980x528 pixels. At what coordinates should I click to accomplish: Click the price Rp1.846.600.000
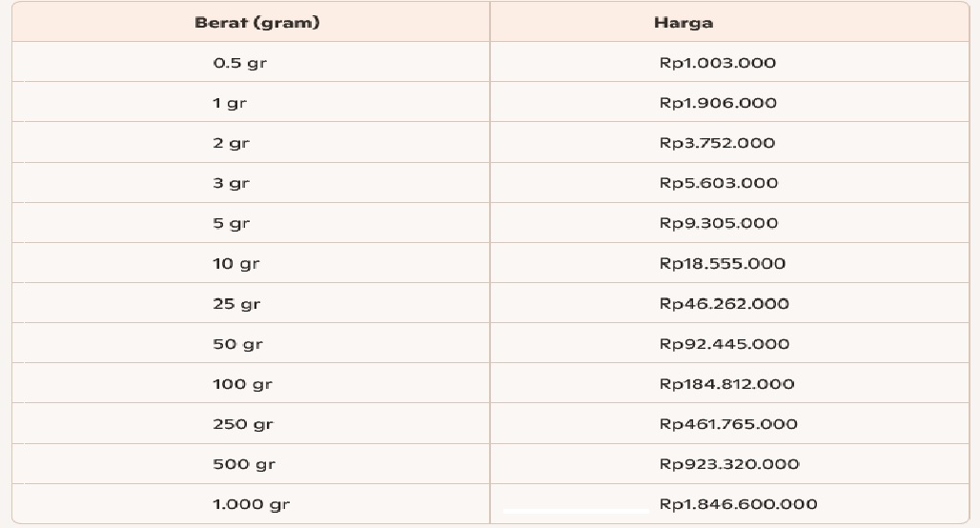(x=738, y=504)
